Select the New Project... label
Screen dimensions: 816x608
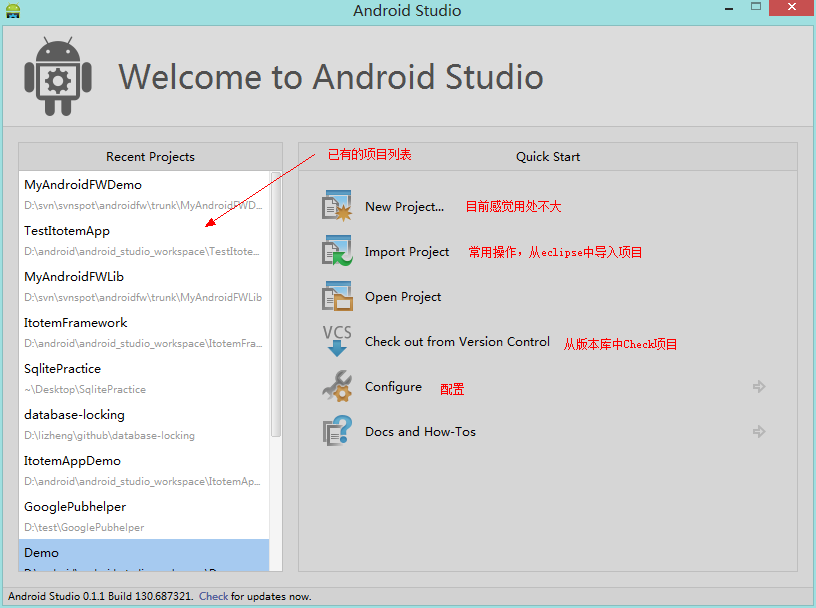[404, 207]
